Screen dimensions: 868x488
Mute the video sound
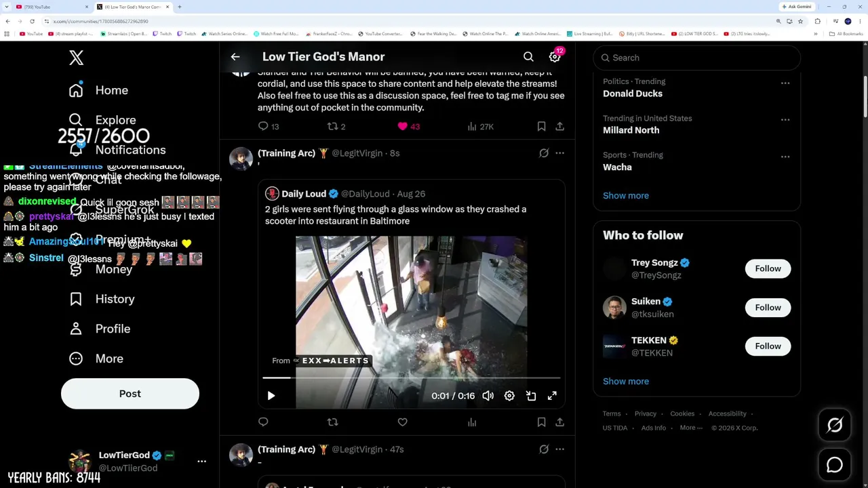click(488, 396)
